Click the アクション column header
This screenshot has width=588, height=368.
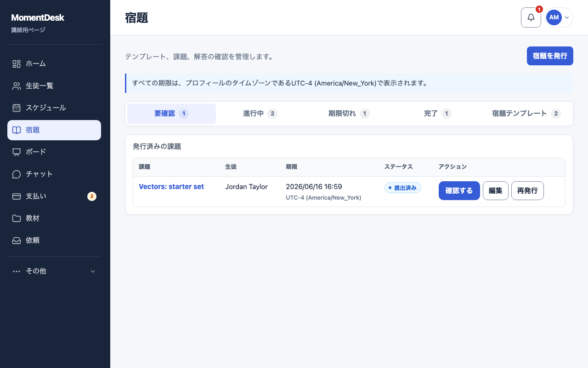pos(453,167)
